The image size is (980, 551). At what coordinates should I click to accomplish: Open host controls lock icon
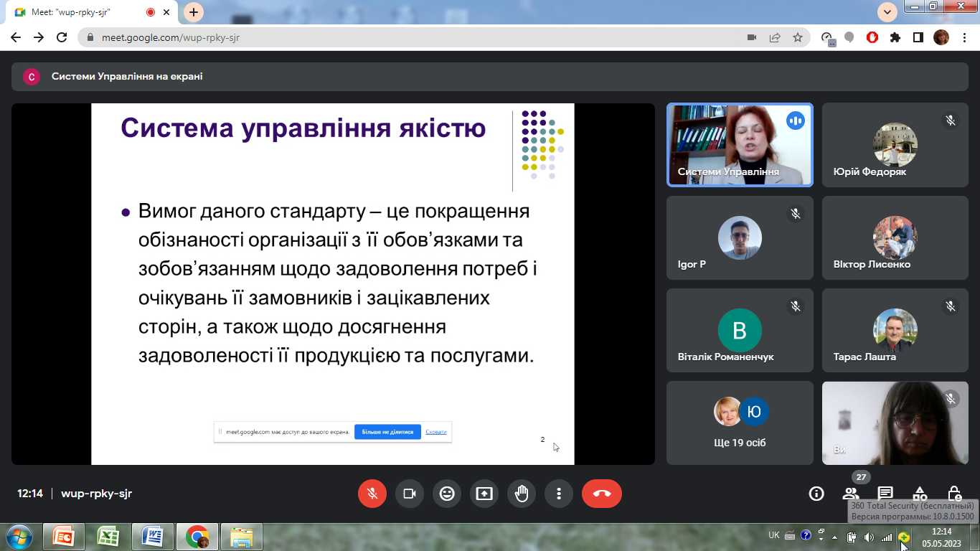pyautogui.click(x=954, y=494)
